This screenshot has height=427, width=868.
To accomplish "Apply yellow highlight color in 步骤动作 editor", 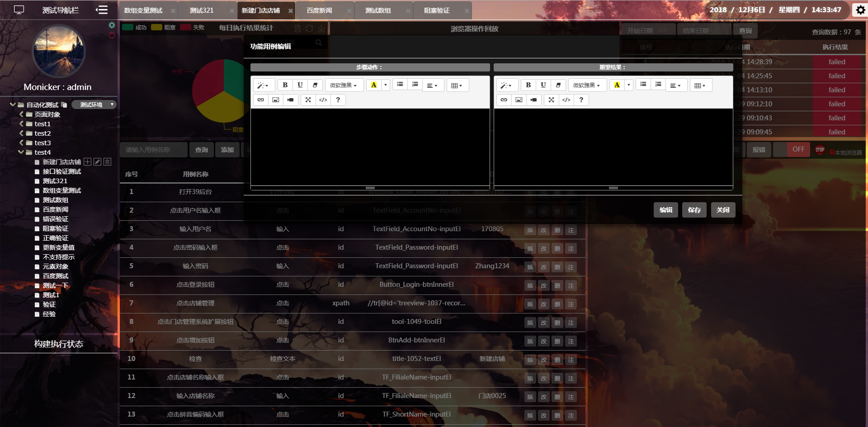I will (x=374, y=85).
